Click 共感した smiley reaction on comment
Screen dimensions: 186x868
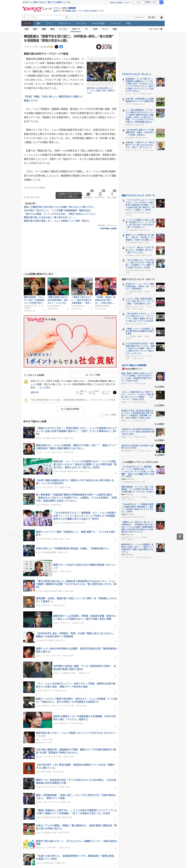click(81, 393)
